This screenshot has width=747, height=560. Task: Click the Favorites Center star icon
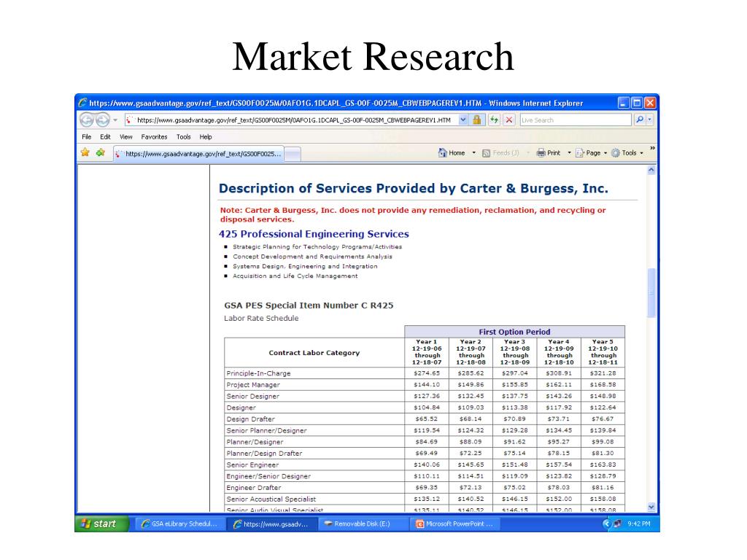(85, 152)
